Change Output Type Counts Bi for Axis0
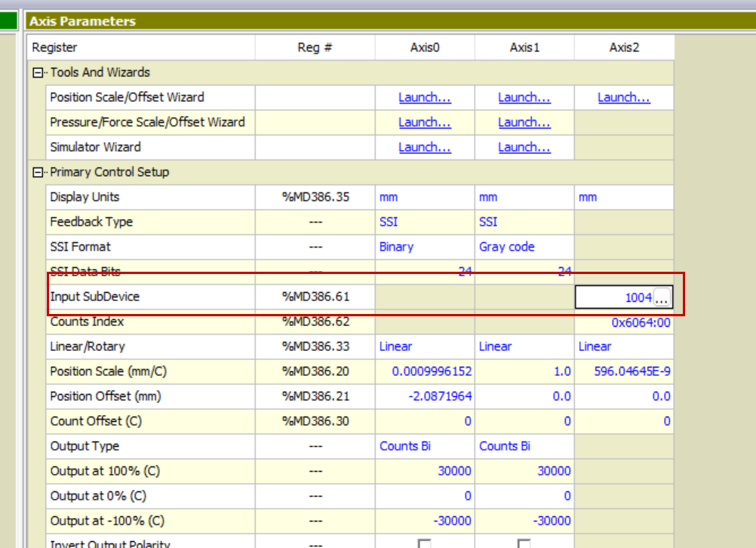This screenshot has height=548, width=756. point(425,446)
